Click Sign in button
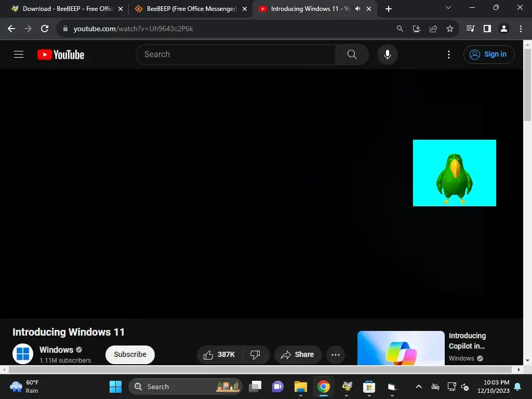Screen dimensions: 532x399 pos(488,54)
